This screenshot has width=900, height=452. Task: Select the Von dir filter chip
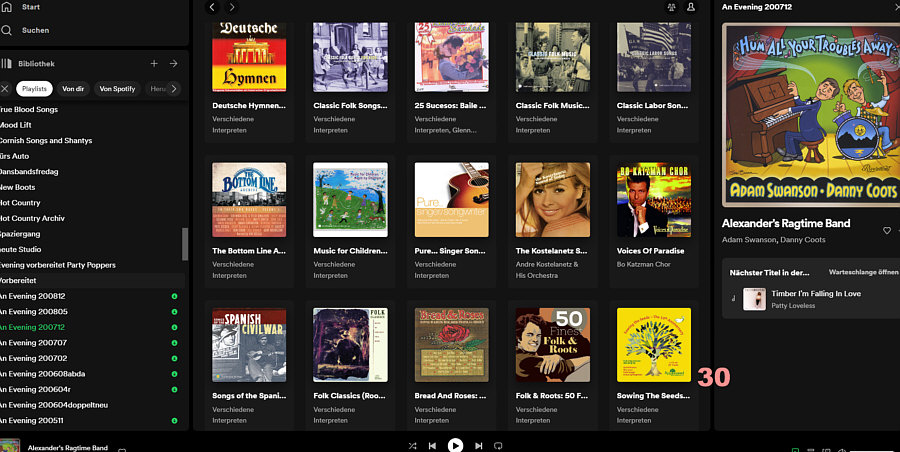click(x=73, y=89)
